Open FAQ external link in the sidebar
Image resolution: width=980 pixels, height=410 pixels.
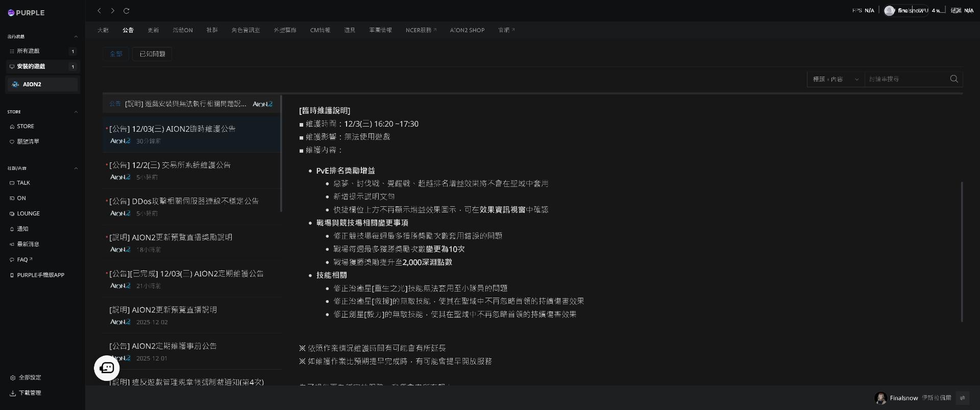21,259
